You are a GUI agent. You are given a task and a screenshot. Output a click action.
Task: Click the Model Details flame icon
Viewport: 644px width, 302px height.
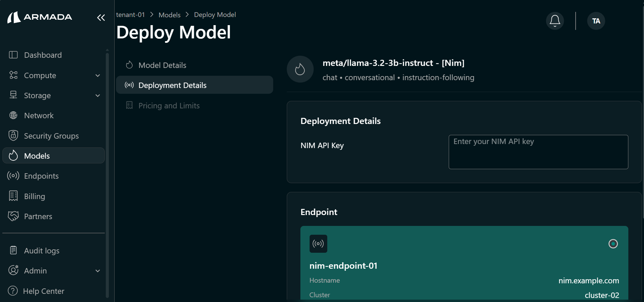[x=129, y=65]
